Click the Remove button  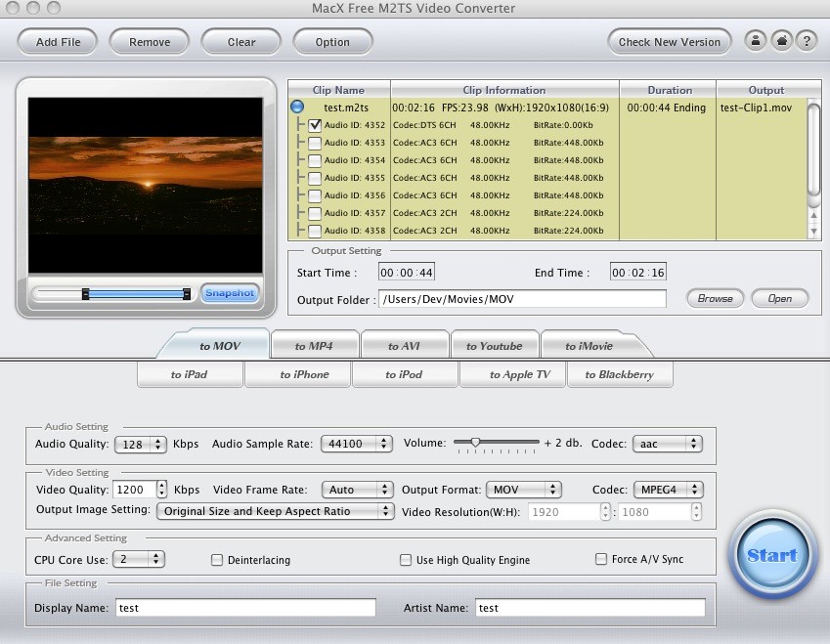[150, 42]
